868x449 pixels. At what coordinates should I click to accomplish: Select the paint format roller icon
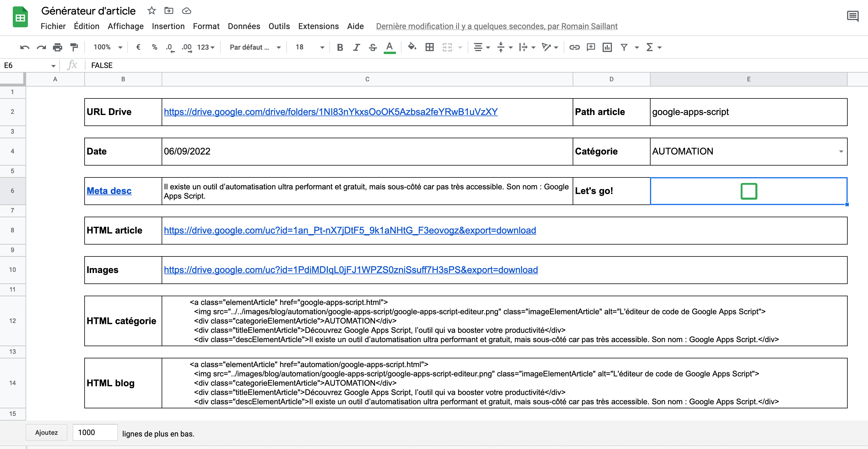point(74,47)
